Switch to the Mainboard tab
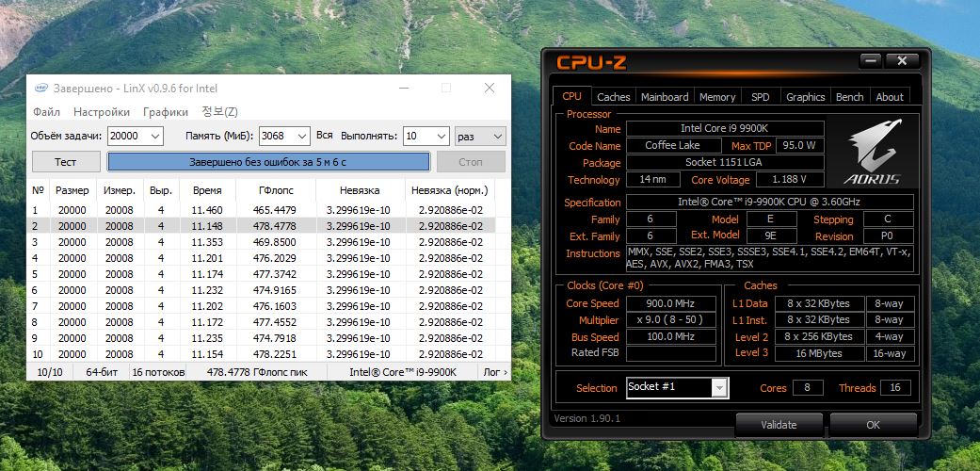This screenshot has width=980, height=471. [665, 97]
